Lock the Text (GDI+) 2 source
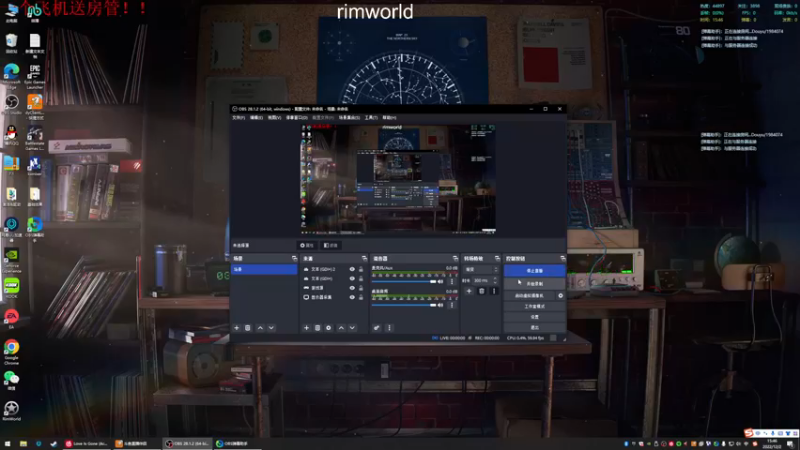This screenshot has width=800, height=450. (x=361, y=269)
